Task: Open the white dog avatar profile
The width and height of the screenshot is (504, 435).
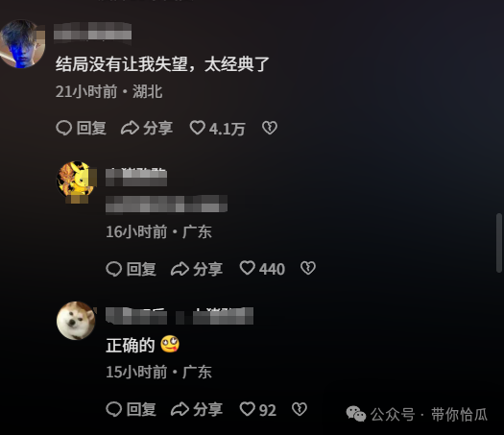Action: point(76,321)
